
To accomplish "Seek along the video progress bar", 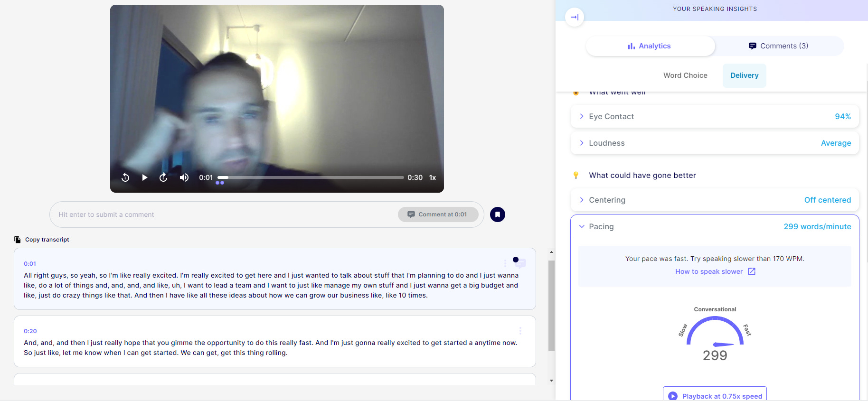I will (x=311, y=177).
